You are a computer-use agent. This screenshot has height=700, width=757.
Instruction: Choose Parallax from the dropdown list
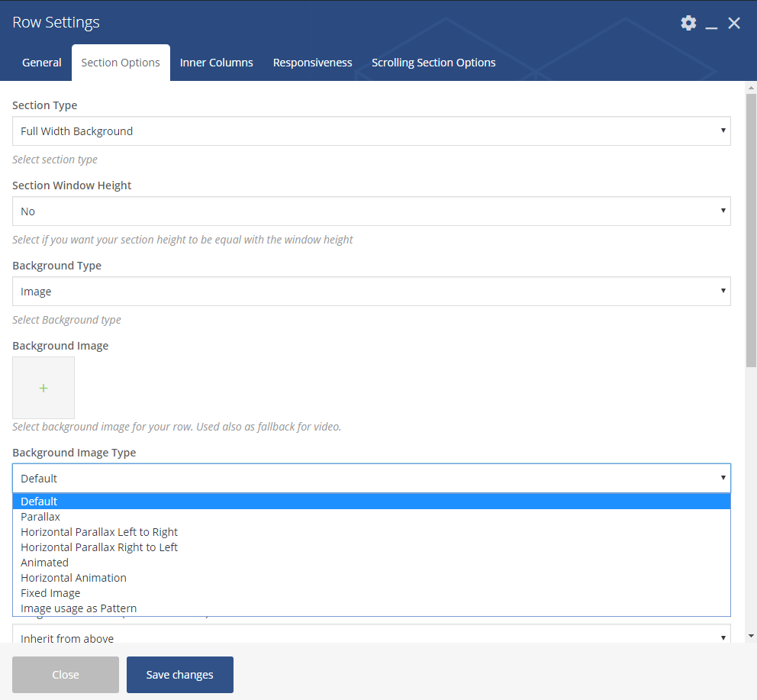click(x=40, y=517)
